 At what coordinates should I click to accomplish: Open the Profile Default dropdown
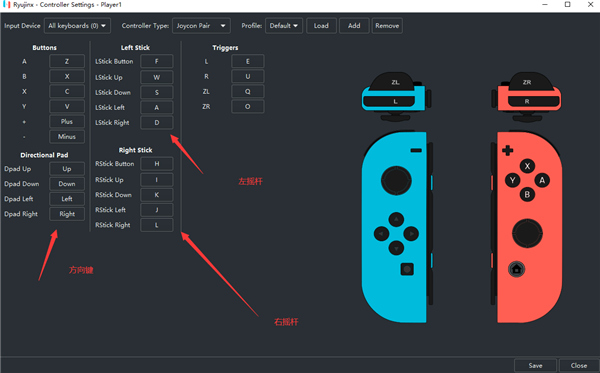284,26
